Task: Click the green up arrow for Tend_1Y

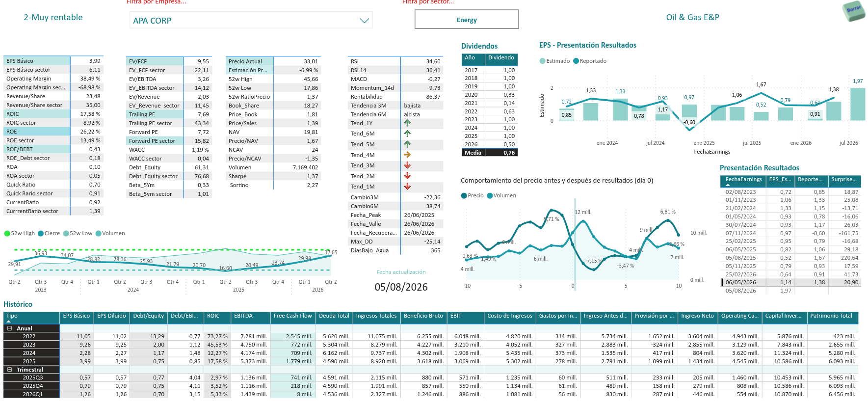Action: (407, 123)
